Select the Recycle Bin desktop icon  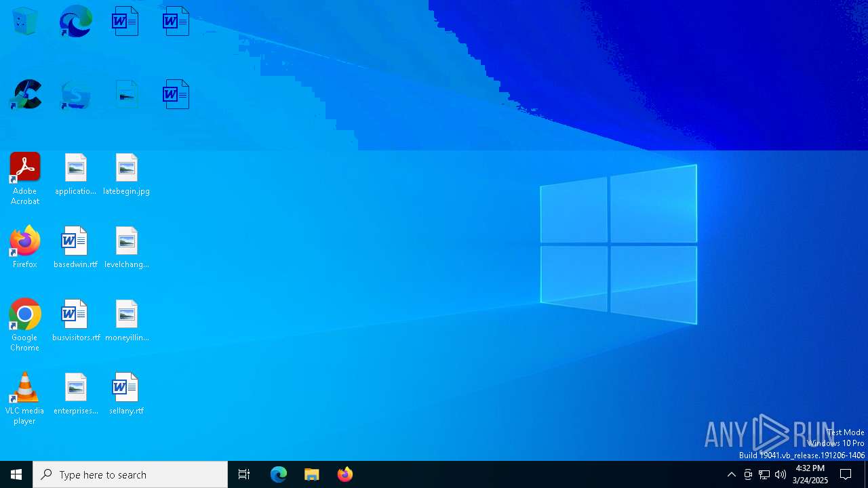(x=25, y=22)
